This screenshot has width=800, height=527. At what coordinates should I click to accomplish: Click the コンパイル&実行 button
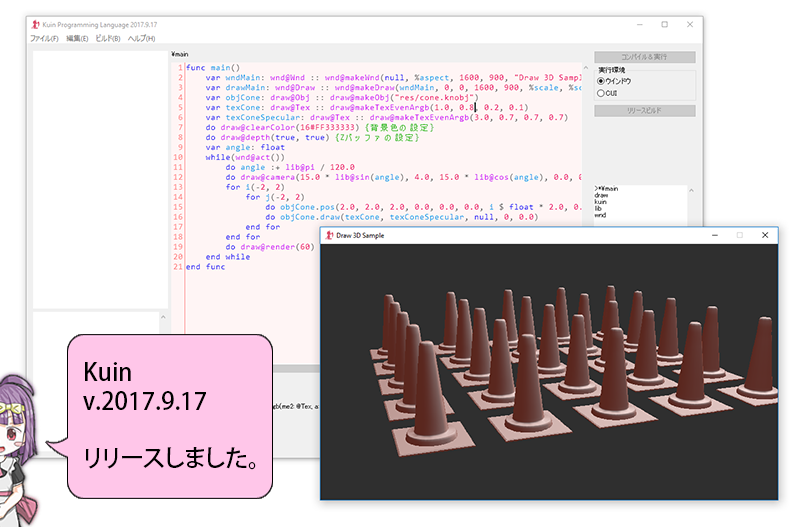click(x=644, y=57)
